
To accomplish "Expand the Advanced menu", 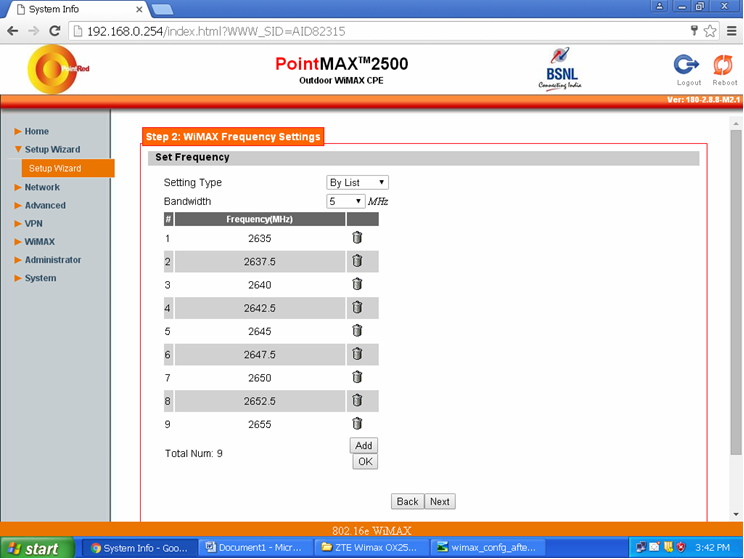I will click(45, 205).
